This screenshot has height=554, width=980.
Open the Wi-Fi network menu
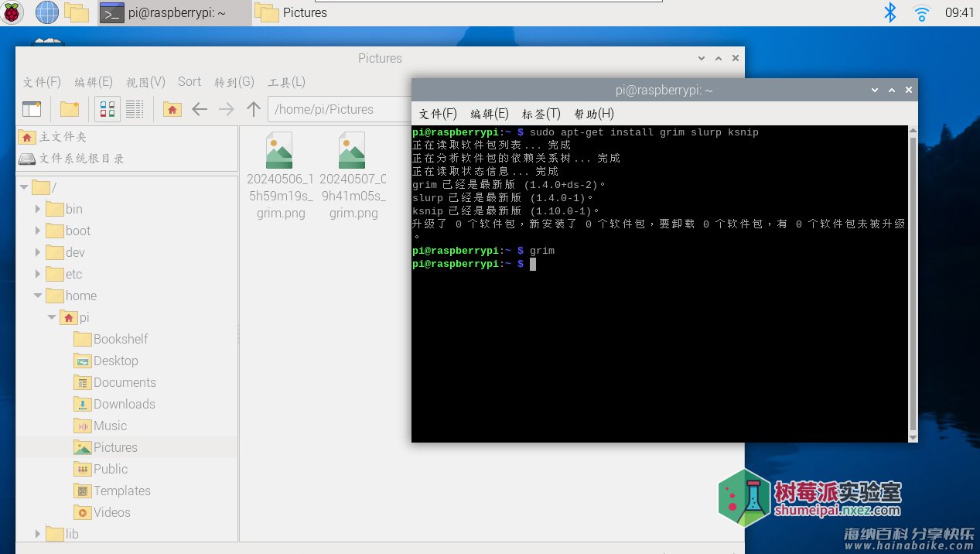click(x=921, y=13)
